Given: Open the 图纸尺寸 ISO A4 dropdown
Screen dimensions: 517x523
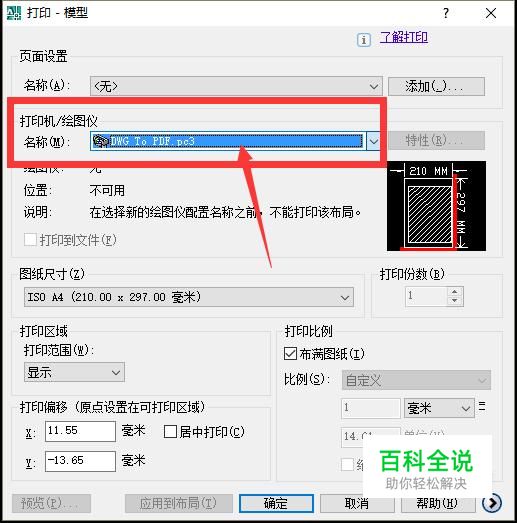Looking at the screenshot, I should click(x=189, y=297).
